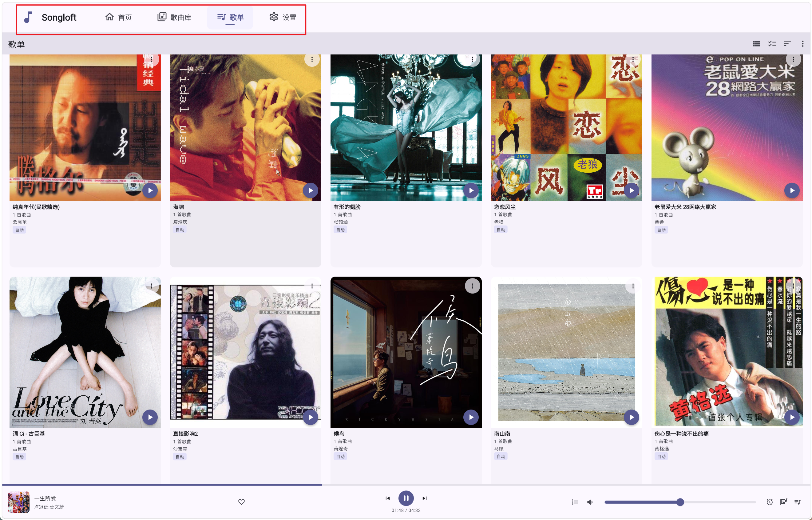Open the 候鸟 playlist title
This screenshot has width=812, height=520.
[339, 434]
